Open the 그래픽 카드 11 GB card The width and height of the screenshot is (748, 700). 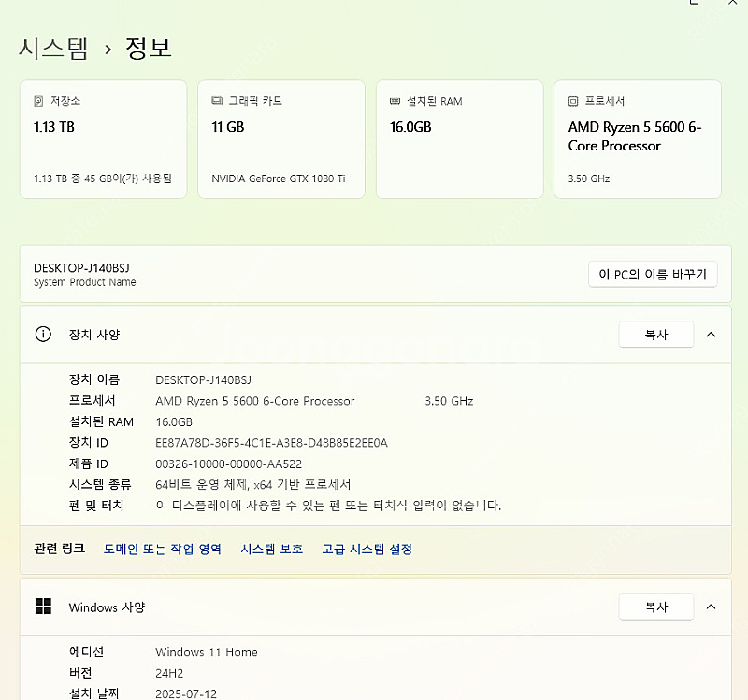pos(281,139)
